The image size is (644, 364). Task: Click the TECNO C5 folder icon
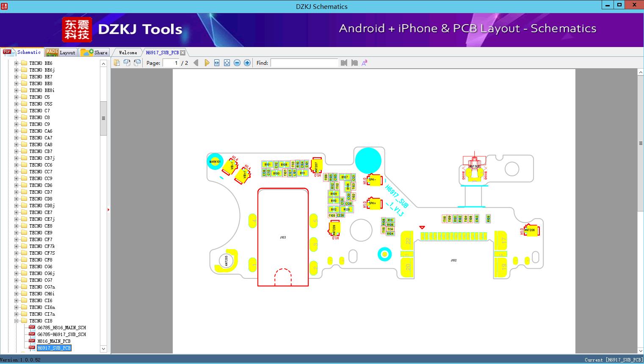tap(24, 97)
